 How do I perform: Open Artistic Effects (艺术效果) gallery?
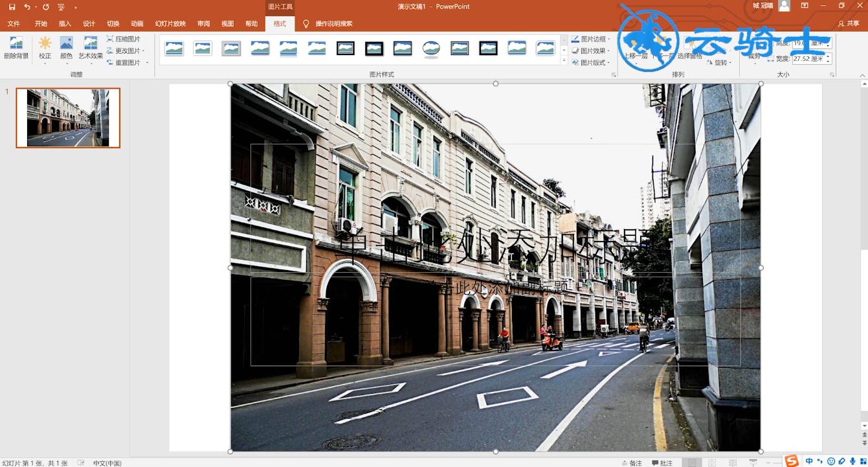[91, 49]
